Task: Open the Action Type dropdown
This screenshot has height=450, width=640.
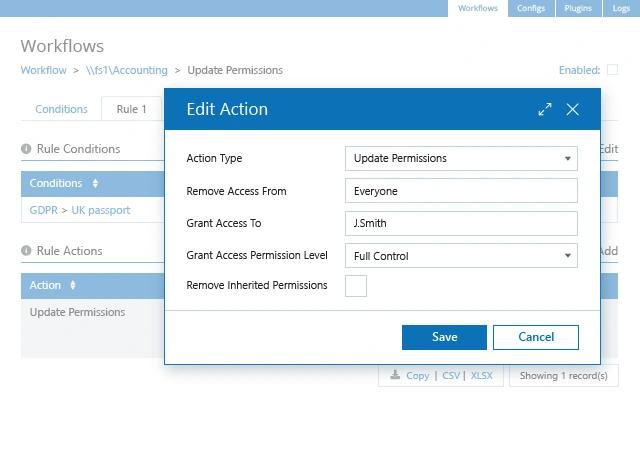Action: coord(461,158)
